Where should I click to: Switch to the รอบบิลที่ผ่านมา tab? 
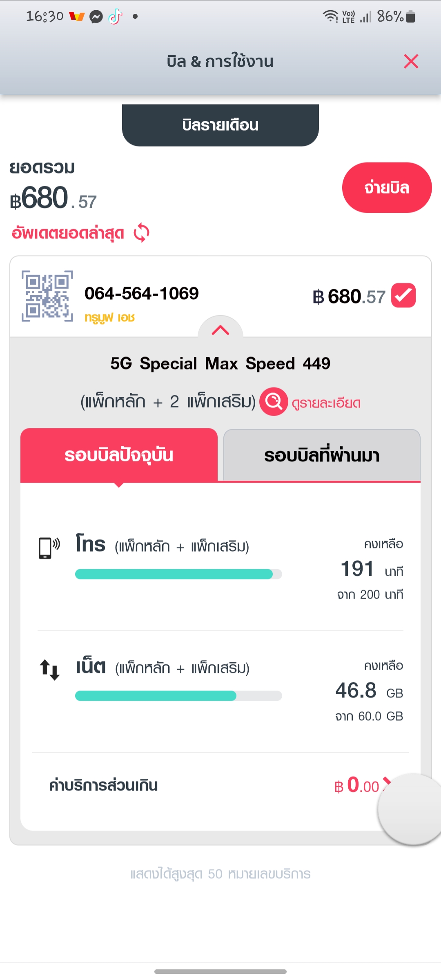(322, 455)
